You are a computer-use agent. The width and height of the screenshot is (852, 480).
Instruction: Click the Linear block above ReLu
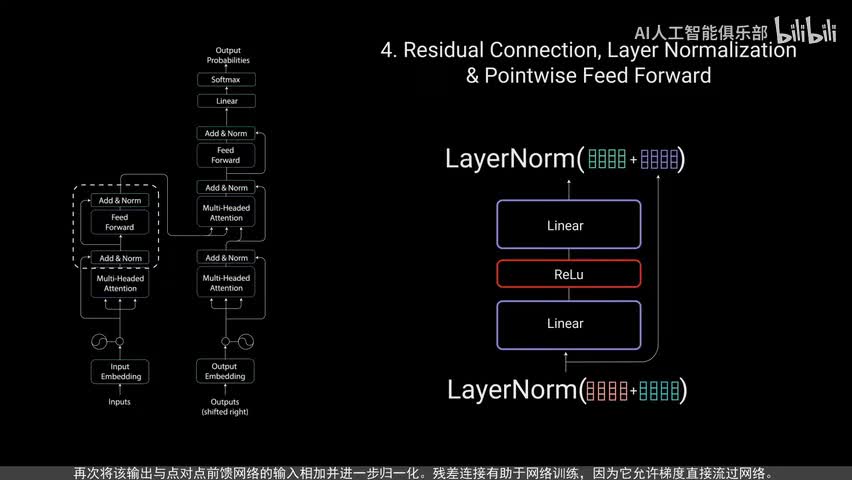[568, 226]
